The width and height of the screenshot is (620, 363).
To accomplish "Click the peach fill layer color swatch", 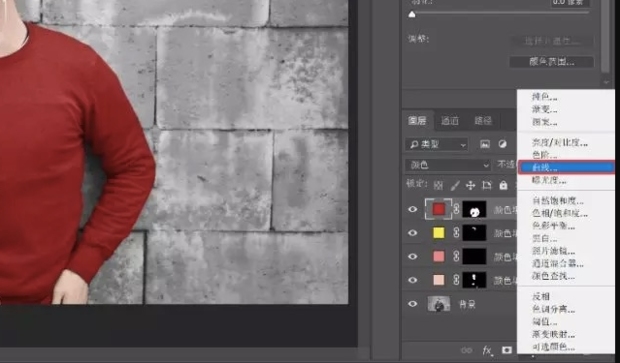I will [439, 280].
